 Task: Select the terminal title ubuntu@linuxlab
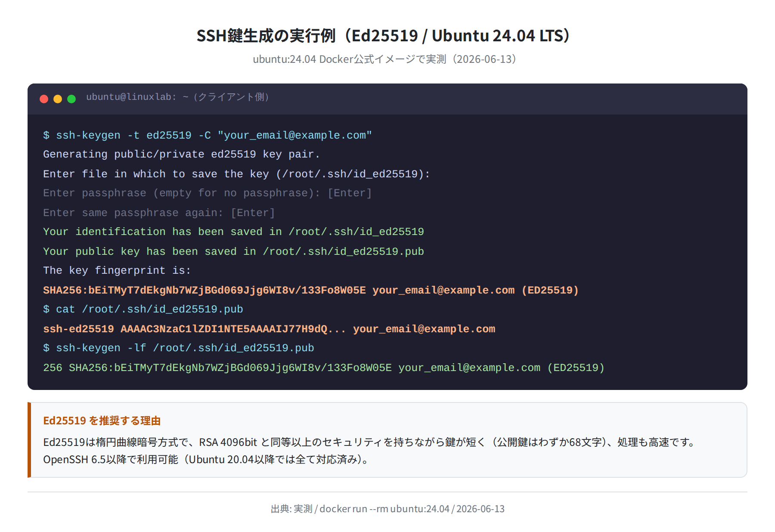tap(178, 97)
